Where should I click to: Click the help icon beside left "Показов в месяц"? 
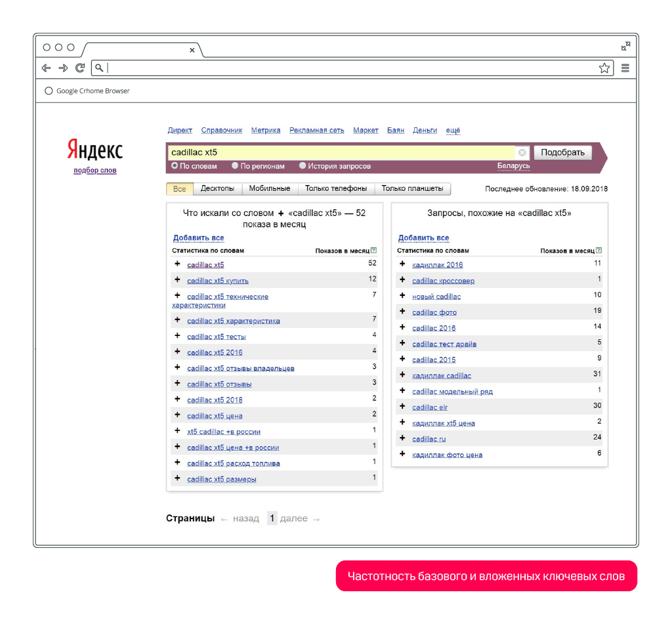[x=373, y=251]
